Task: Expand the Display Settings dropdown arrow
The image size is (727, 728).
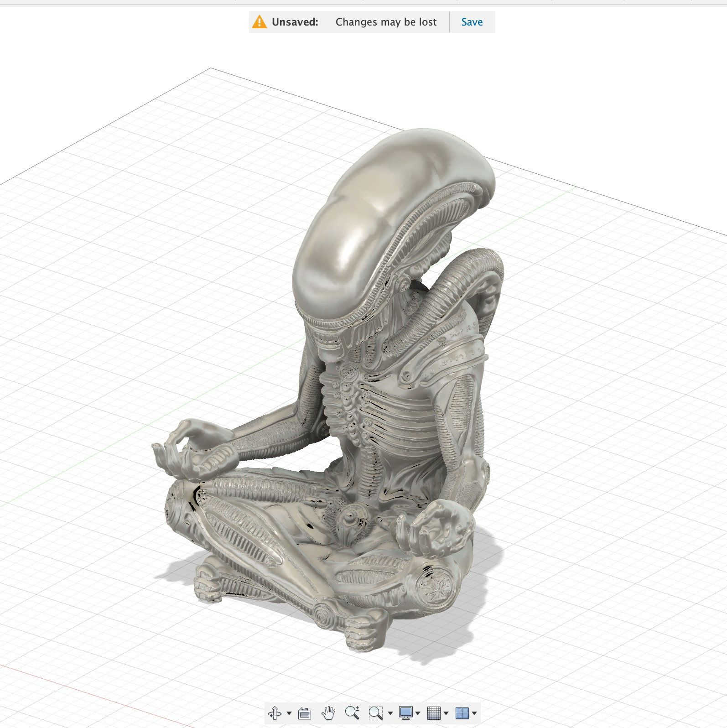Action: 418,713
